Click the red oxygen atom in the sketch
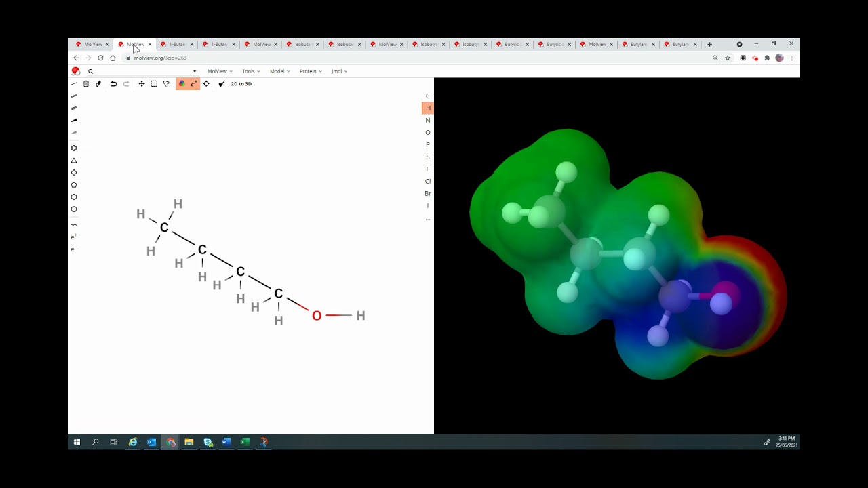The width and height of the screenshot is (868, 488). [317, 315]
